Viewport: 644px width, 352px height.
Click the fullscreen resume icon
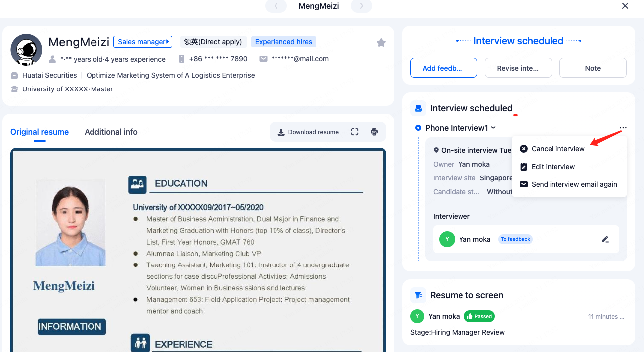coord(355,132)
